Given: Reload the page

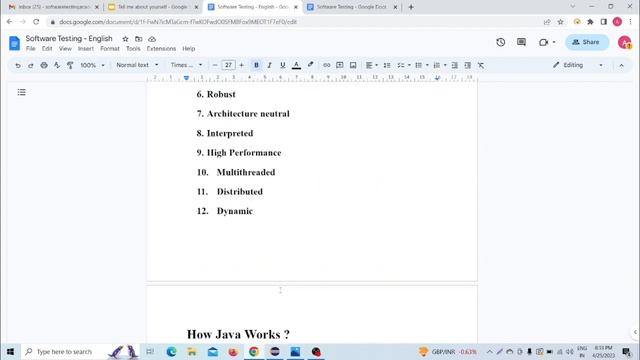Looking at the screenshot, I should [36, 22].
